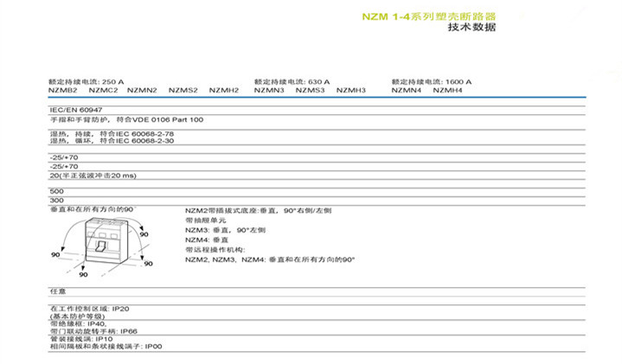Click the NZMH2 model label
The width and height of the screenshot is (622, 364).
tap(223, 90)
